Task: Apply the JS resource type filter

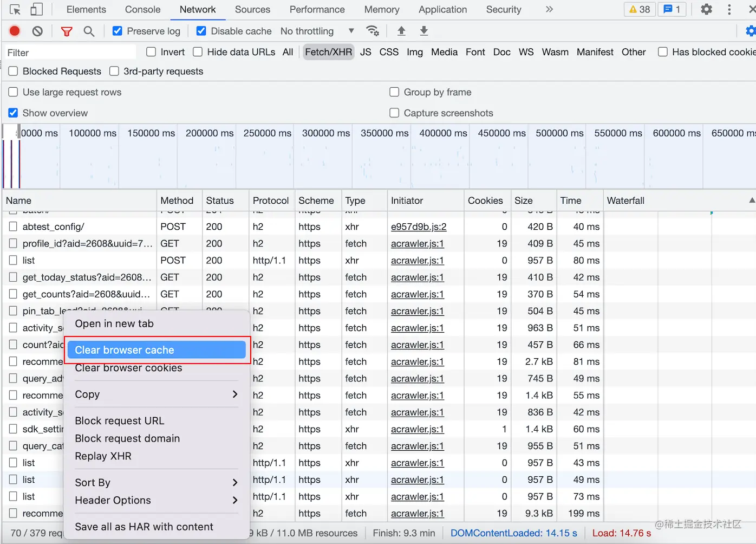Action: [366, 52]
